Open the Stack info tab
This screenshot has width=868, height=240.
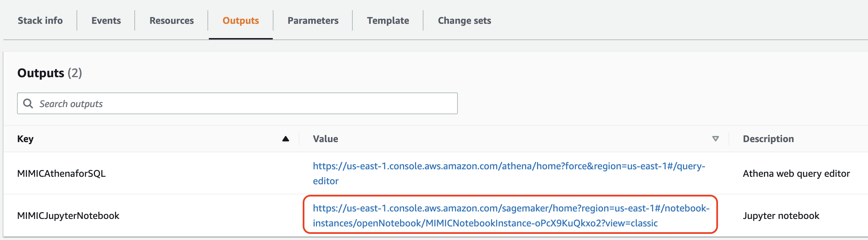40,20
